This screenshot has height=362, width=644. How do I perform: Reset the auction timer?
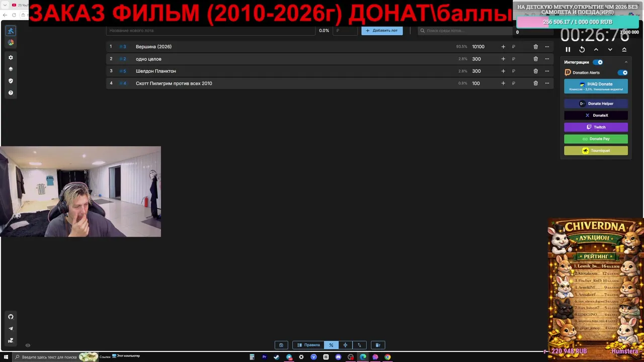coord(582,49)
